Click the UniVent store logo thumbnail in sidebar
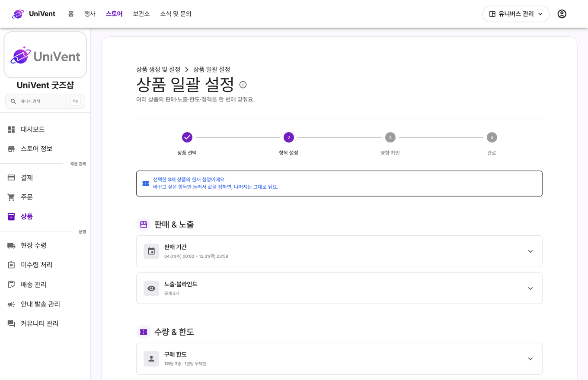The width and height of the screenshot is (588, 380). (45, 55)
